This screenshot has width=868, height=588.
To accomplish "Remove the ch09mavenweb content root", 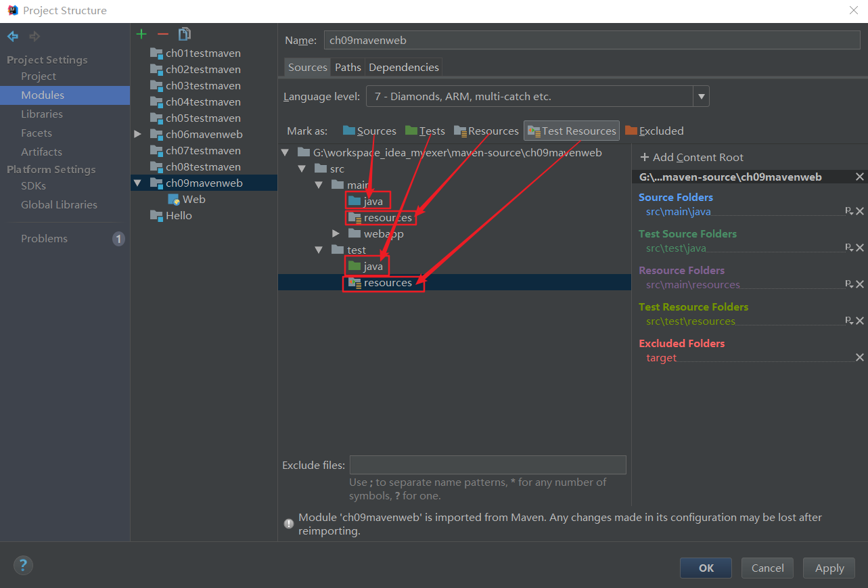I will (x=860, y=177).
